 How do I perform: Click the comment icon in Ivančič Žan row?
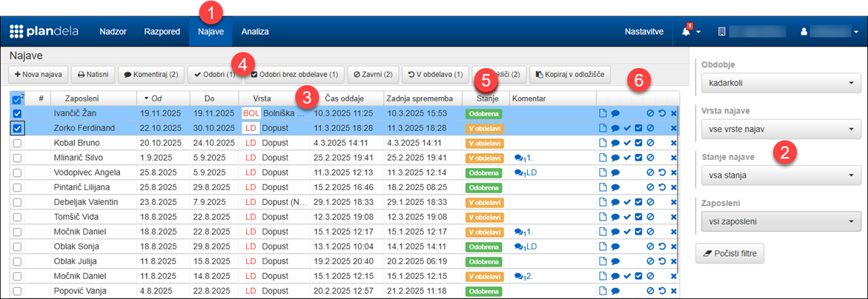coord(615,114)
